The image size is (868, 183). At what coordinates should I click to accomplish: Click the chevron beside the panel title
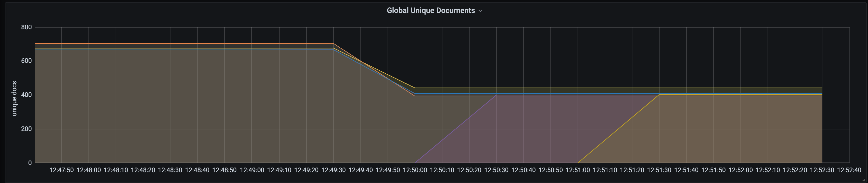480,11
